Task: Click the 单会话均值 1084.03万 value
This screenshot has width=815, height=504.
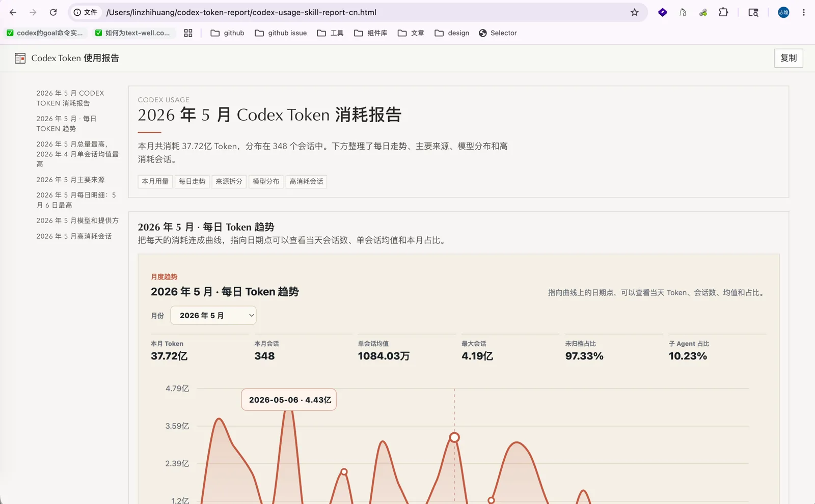Action: click(x=384, y=356)
